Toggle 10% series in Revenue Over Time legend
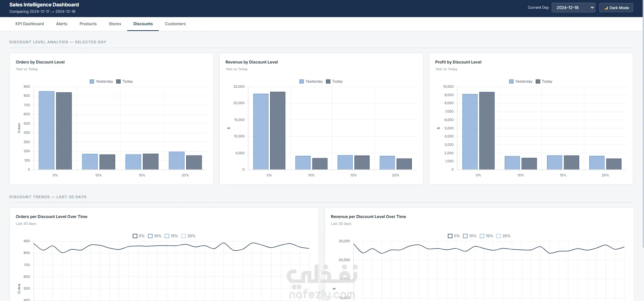Viewport: 644px width, 301px height. pos(470,236)
